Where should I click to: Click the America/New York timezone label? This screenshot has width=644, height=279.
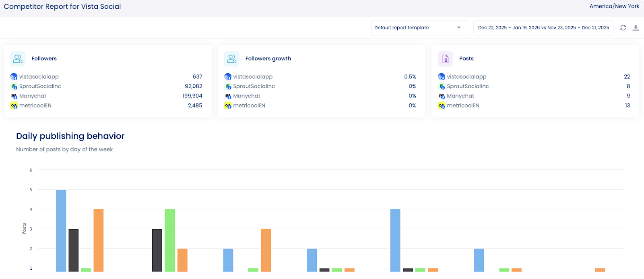[x=614, y=6]
